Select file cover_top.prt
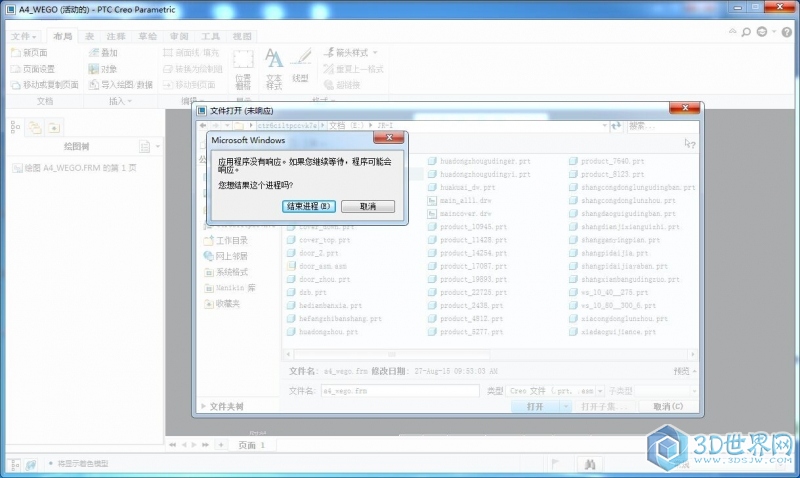This screenshot has height=478, width=800. (x=319, y=240)
